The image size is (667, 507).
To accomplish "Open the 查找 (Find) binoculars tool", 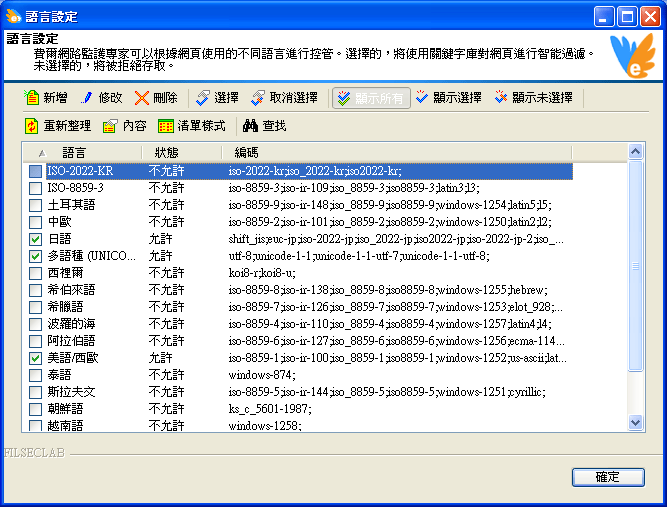I will 251,126.
